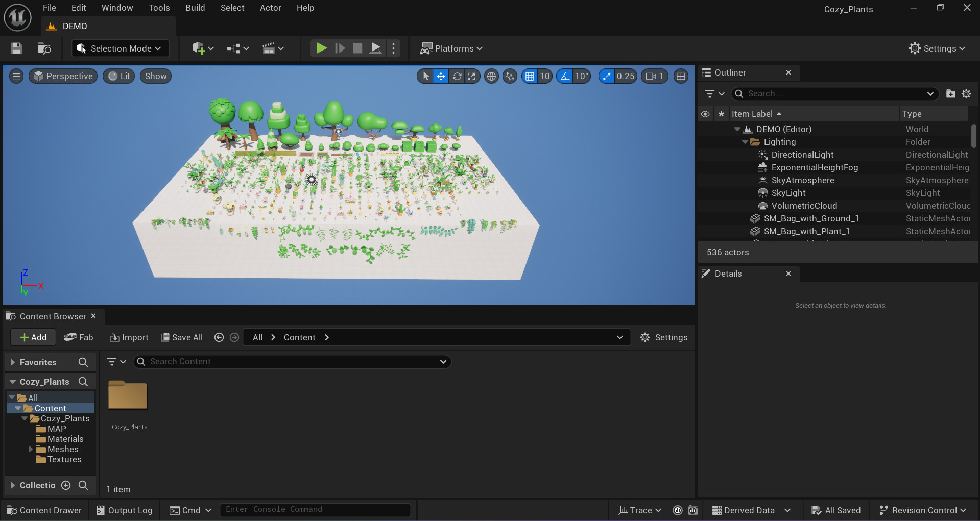Screen dimensions: 980x521
Task: Adjust the camera speed setting
Action: pyautogui.click(x=654, y=76)
